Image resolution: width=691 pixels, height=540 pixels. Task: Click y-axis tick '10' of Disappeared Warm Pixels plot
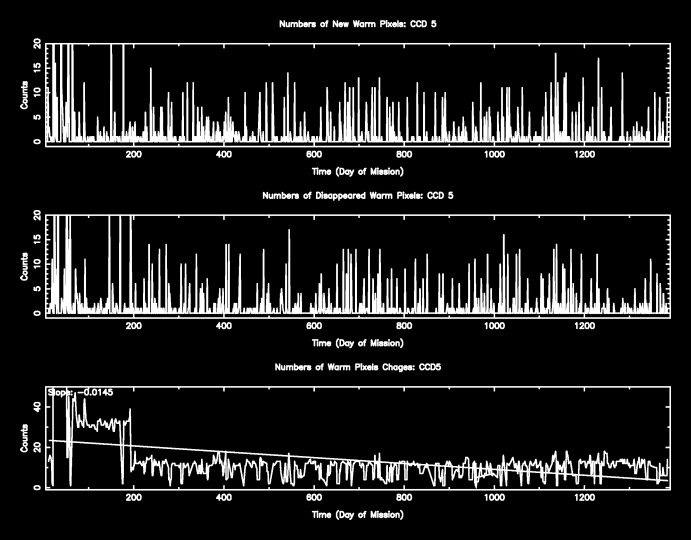coord(37,264)
